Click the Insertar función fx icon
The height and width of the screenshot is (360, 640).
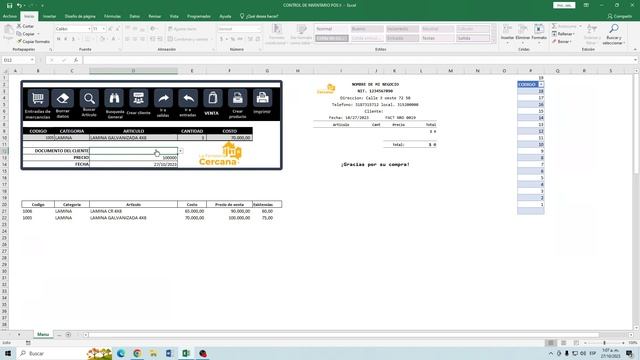pos(76,60)
